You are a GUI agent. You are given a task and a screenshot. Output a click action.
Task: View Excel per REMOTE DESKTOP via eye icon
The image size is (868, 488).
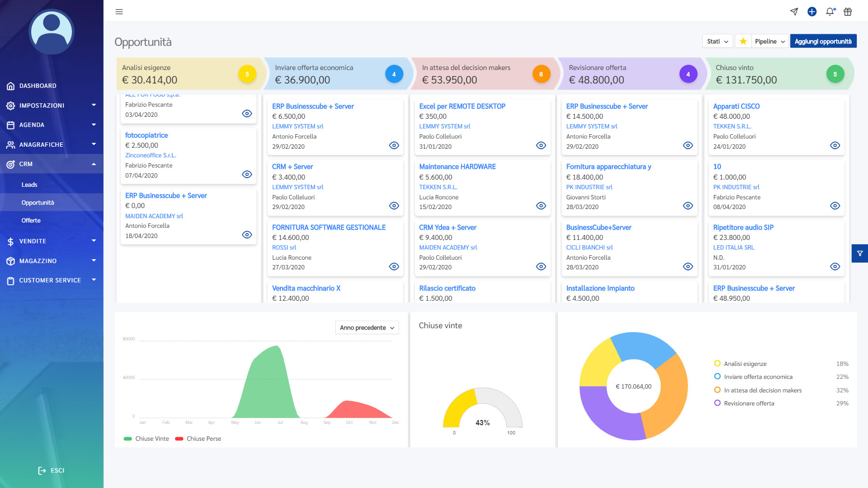coord(541,145)
